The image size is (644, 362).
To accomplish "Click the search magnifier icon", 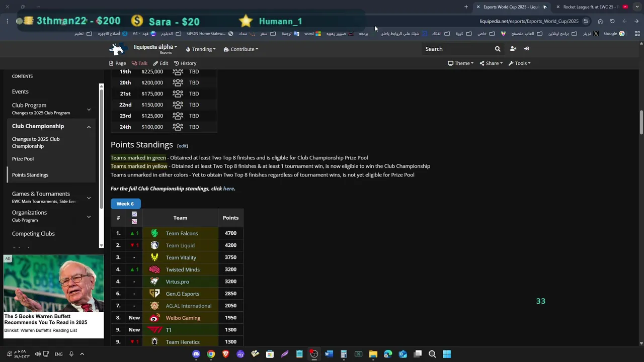I will pyautogui.click(x=498, y=49).
